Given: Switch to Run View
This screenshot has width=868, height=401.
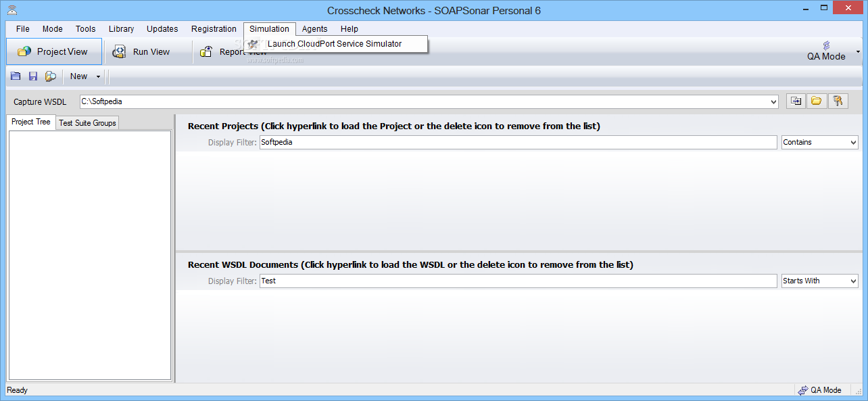Looking at the screenshot, I should click(143, 51).
